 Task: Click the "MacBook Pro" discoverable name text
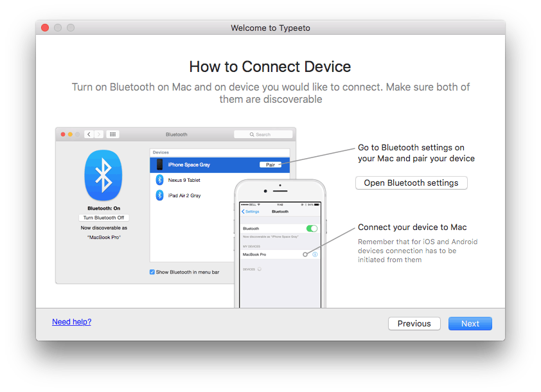pos(104,237)
